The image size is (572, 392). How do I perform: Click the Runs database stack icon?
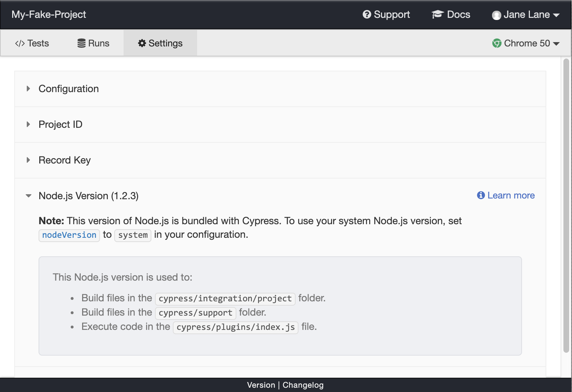[x=81, y=43]
